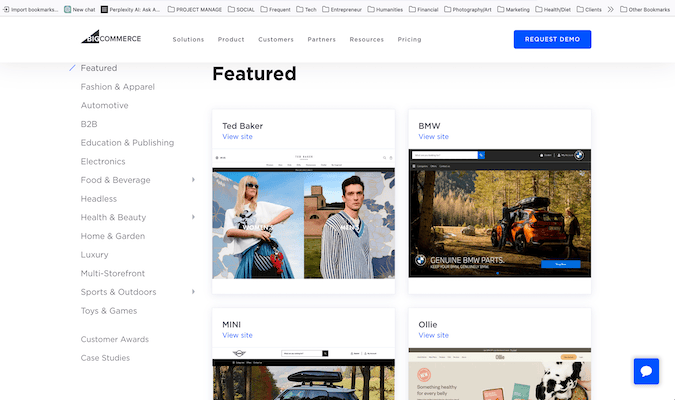
Task: Select the Fashion & Apparel category
Action: pos(118,87)
